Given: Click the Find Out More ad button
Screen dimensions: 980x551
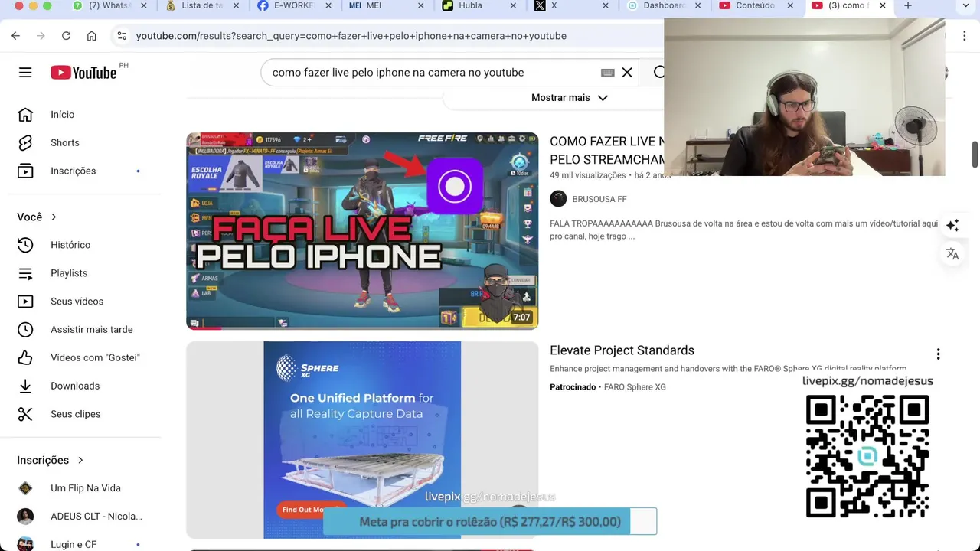Looking at the screenshot, I should coord(309,510).
